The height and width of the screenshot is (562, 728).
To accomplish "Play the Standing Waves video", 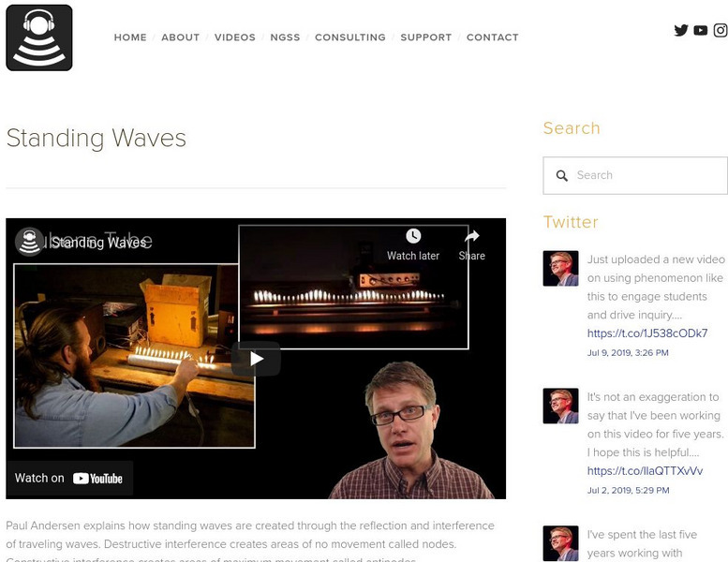I will [x=256, y=359].
